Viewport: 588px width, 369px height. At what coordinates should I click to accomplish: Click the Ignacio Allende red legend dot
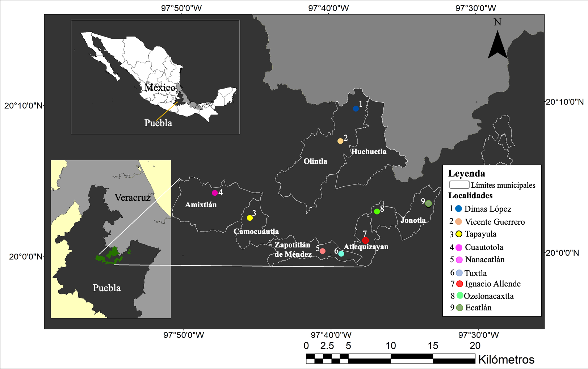click(459, 284)
